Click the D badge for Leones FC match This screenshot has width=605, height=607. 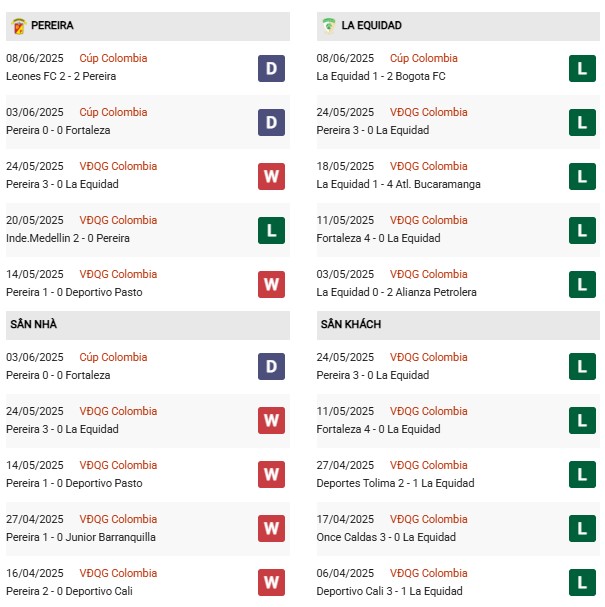271,68
